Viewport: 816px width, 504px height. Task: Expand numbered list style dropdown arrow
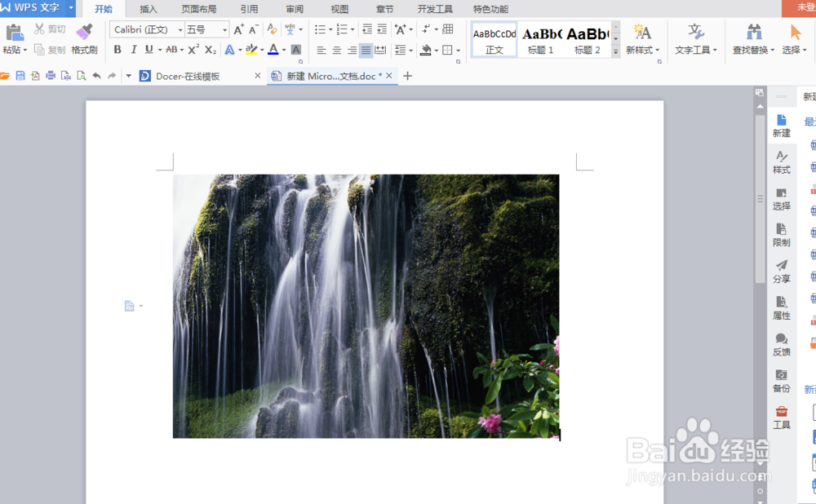coord(353,29)
